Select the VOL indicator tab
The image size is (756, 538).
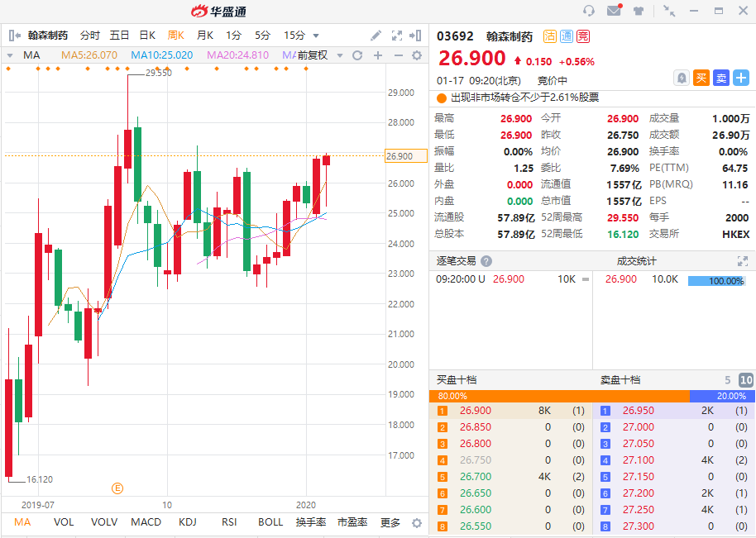click(x=64, y=522)
